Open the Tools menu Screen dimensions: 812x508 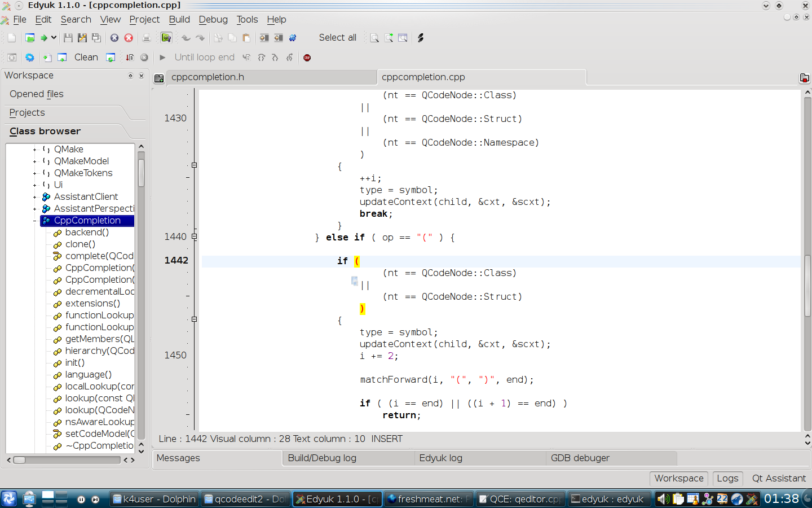pyautogui.click(x=247, y=19)
